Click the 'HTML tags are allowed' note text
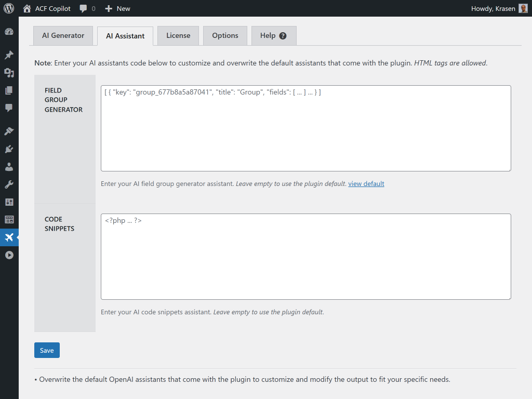The width and height of the screenshot is (532, 399). [x=450, y=63]
